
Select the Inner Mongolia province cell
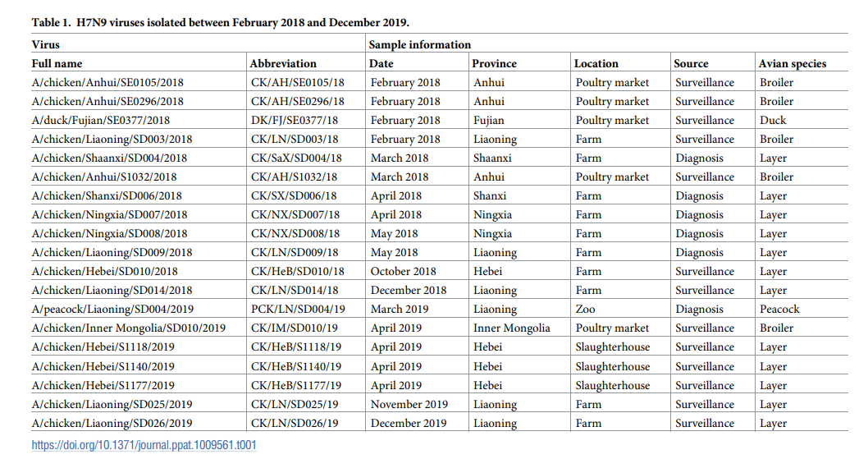click(x=512, y=328)
